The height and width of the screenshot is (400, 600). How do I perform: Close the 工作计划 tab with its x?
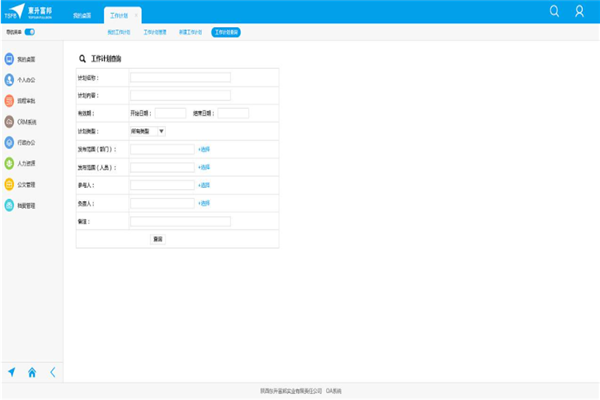pyautogui.click(x=136, y=16)
